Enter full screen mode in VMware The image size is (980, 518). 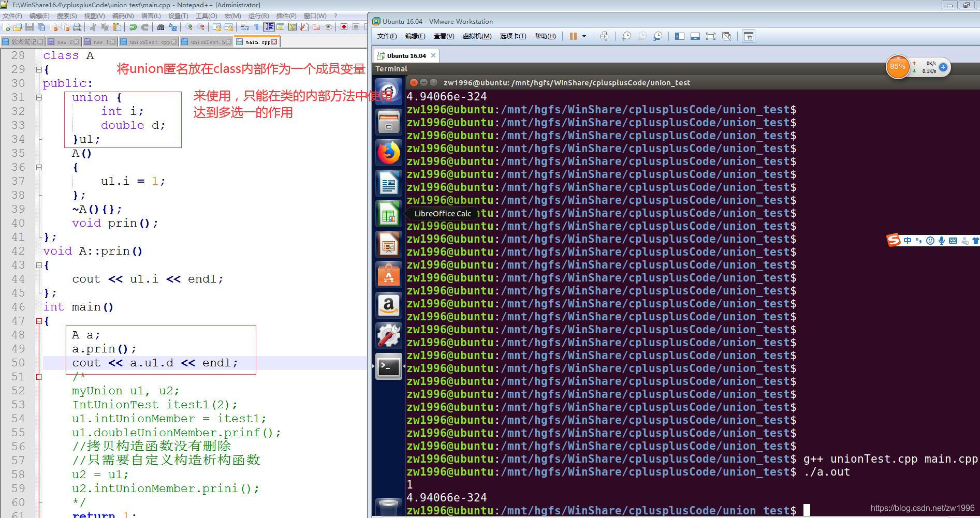click(x=711, y=36)
